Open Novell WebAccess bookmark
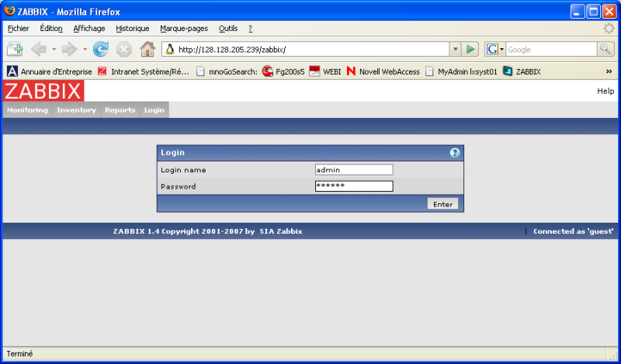Viewport: 621px width, 364px height. [383, 71]
